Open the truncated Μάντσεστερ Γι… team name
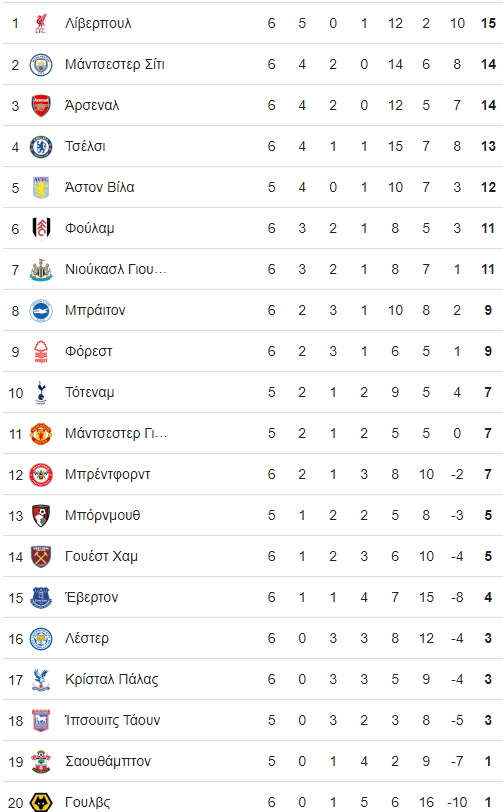503x812 pixels. coord(116,433)
